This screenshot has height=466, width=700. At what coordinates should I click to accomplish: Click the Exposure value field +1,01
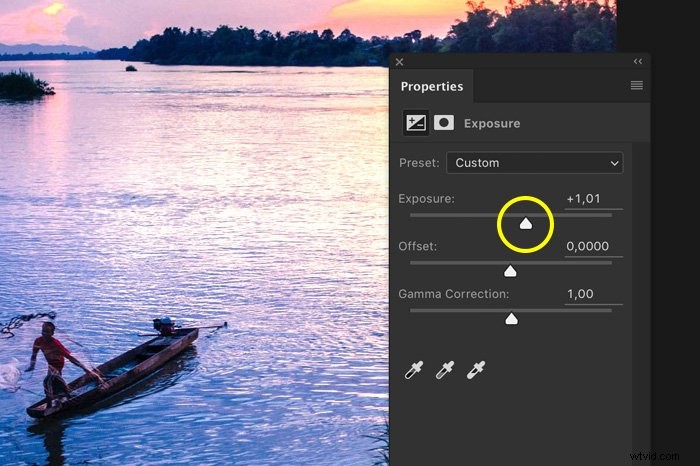pos(593,199)
